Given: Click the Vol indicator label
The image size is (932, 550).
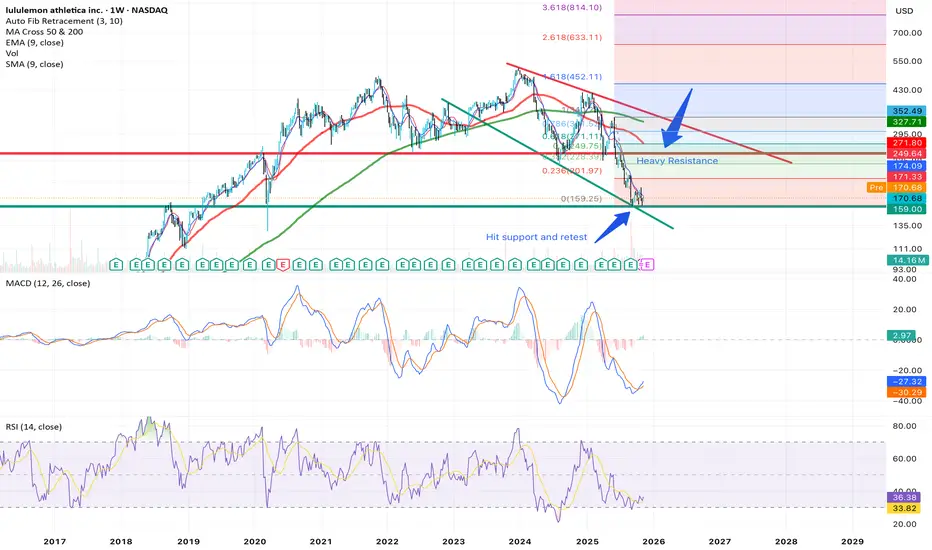Looking at the screenshot, I should coord(12,53).
